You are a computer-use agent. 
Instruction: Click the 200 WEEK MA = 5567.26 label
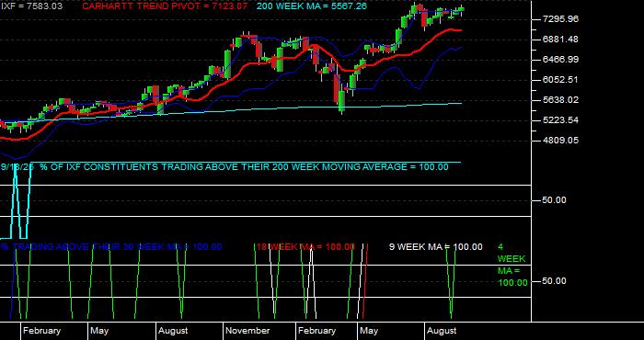click(312, 6)
